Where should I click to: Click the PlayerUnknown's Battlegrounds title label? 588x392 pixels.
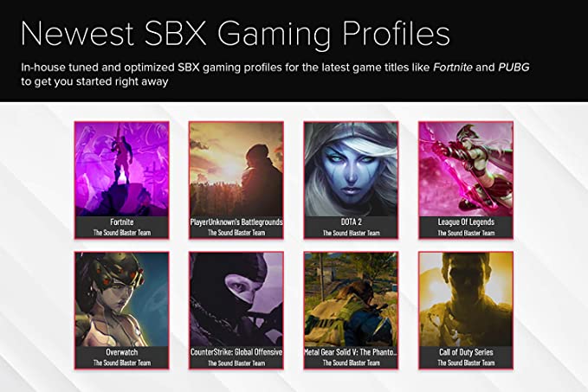236,222
